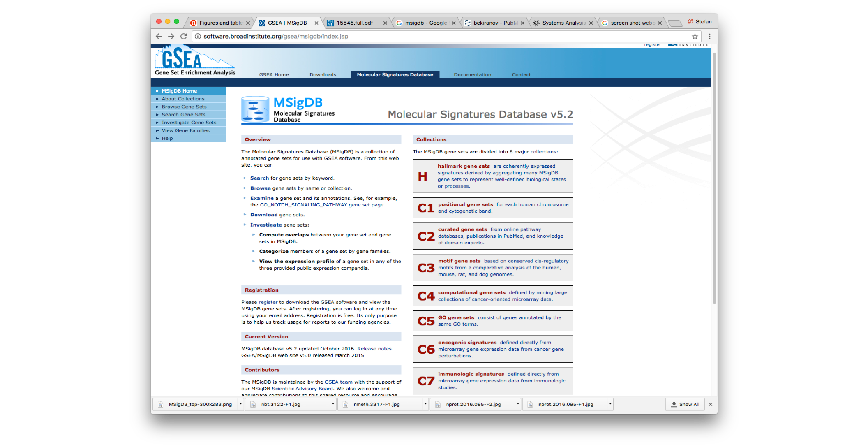868x447 pixels.
Task: Select Molecular Signatures Database nav tab
Action: [x=395, y=75]
